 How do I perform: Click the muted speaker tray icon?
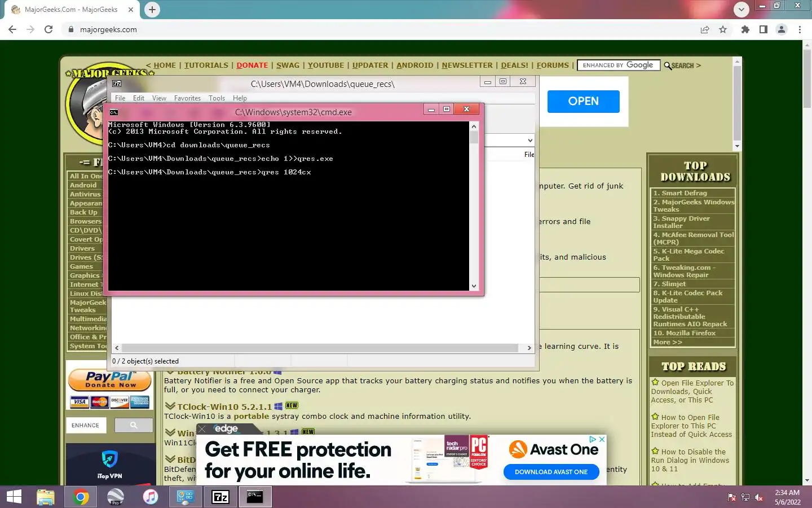point(759,497)
